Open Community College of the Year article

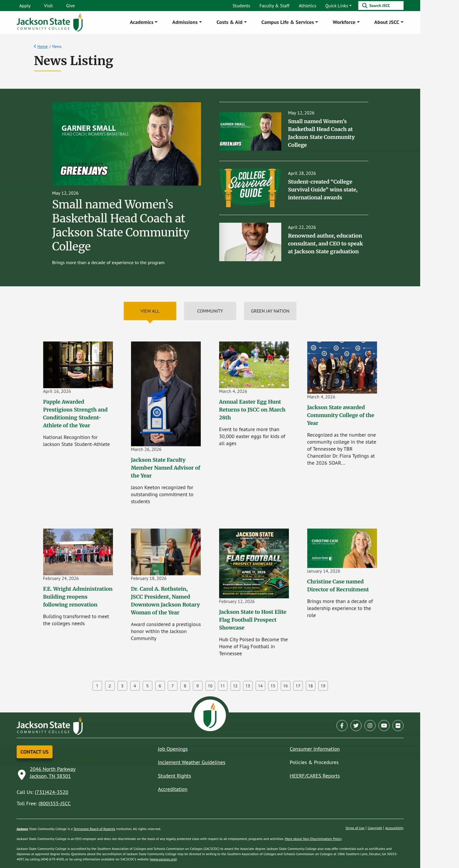(x=341, y=415)
